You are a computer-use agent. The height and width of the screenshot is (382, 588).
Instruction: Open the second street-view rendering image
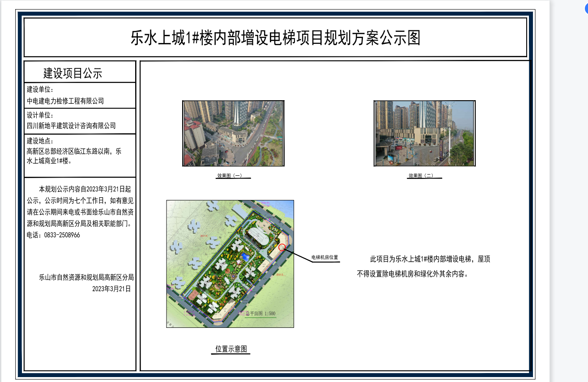click(x=424, y=133)
